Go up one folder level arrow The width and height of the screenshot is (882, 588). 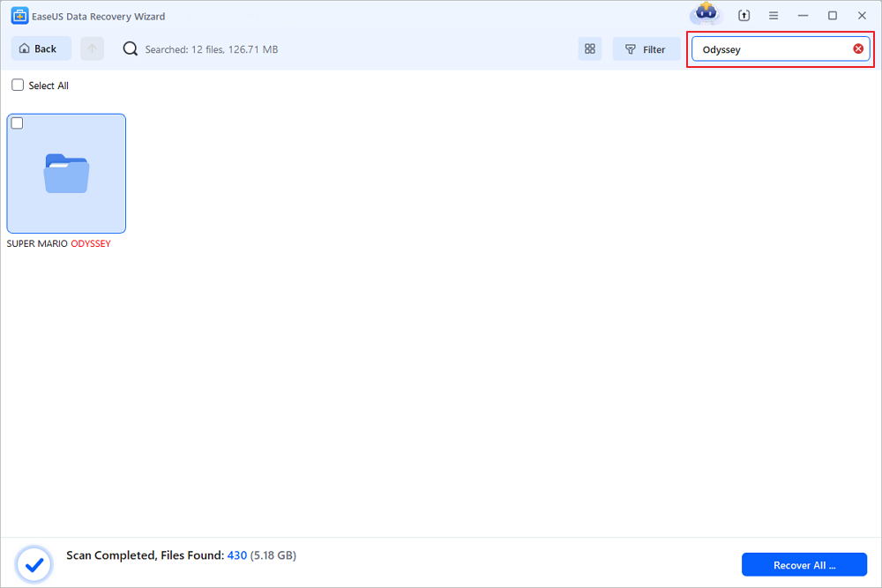[x=93, y=48]
